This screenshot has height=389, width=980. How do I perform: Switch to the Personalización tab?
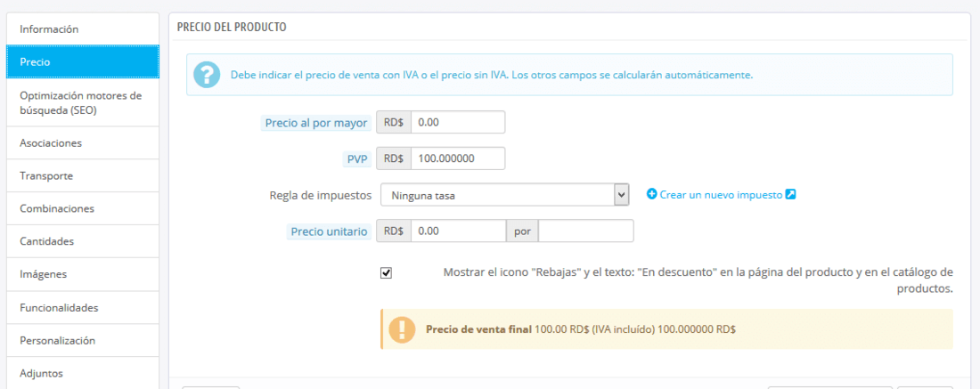coord(83,340)
